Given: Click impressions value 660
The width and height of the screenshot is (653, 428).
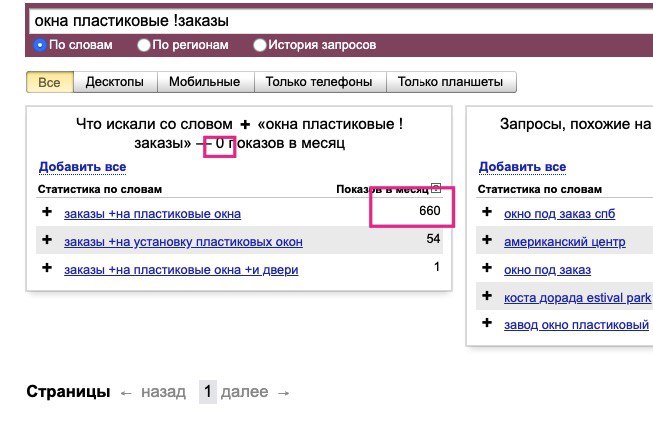Looking at the screenshot, I should (430, 211).
